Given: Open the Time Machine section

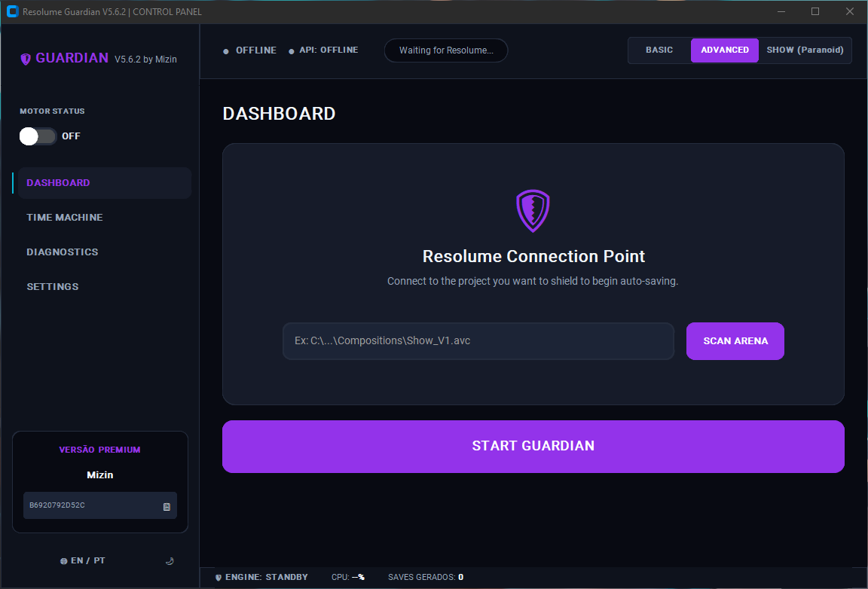Looking at the screenshot, I should (x=65, y=218).
